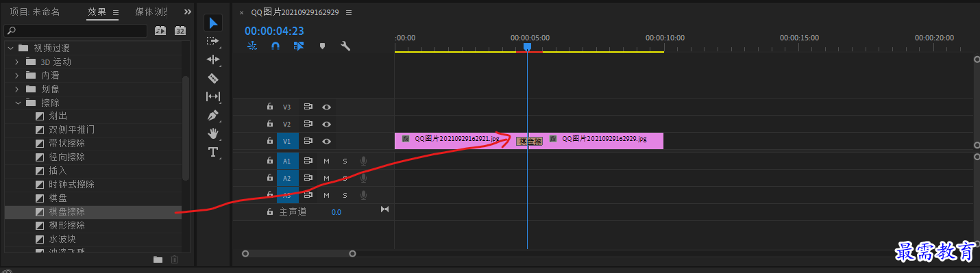Screen dimensions: 980x273
Task: Mute audio track A1
Action: pos(326,161)
